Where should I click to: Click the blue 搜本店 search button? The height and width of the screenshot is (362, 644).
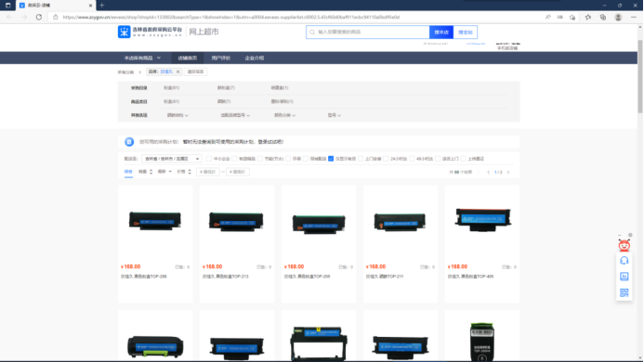441,32
